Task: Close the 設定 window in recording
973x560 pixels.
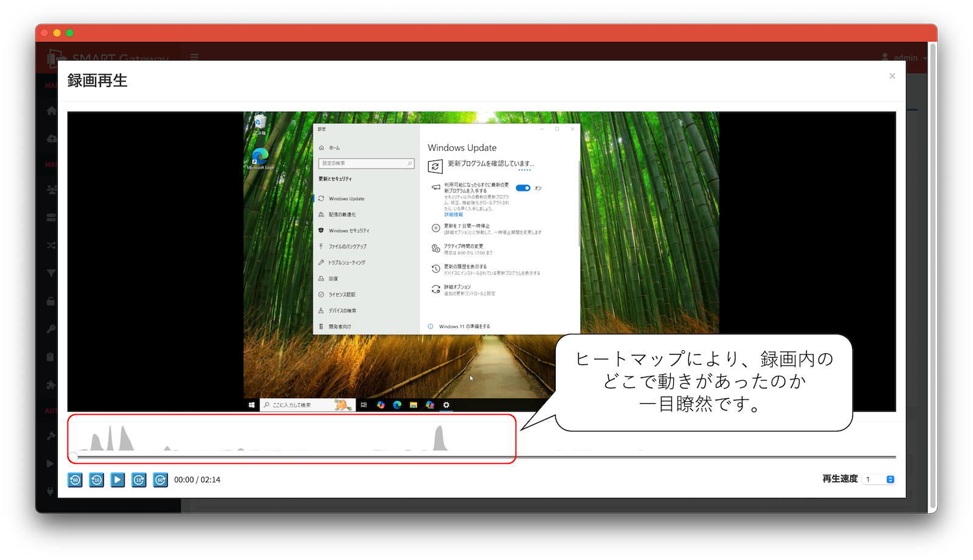Action: (x=572, y=129)
